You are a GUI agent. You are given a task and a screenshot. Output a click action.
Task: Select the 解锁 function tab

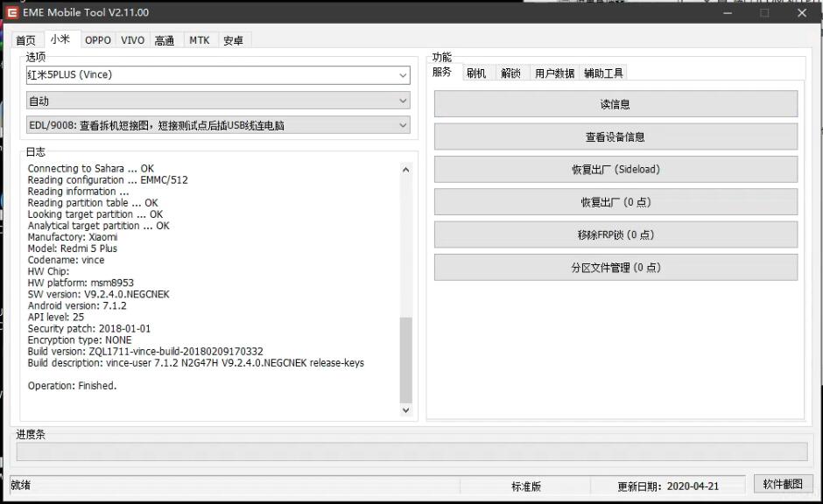pyautogui.click(x=510, y=73)
